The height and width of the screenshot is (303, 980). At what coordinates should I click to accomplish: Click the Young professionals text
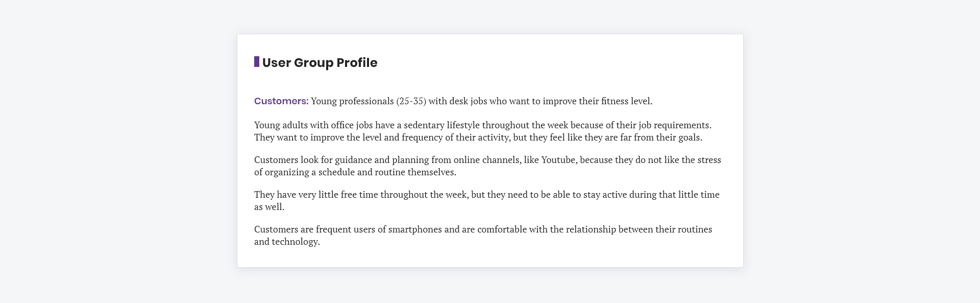click(352, 101)
